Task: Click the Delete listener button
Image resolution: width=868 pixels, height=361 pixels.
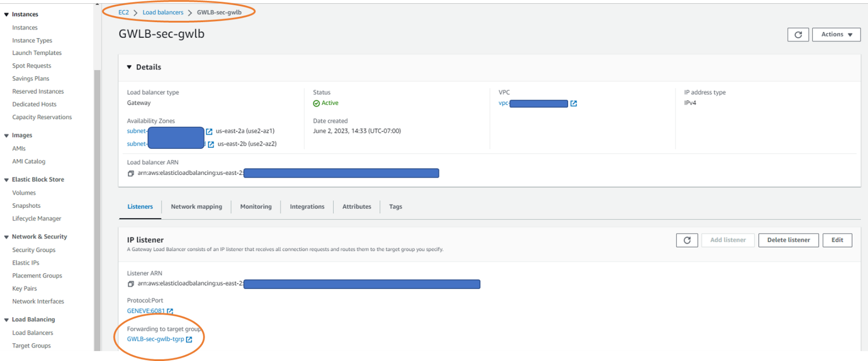Action: click(788, 240)
